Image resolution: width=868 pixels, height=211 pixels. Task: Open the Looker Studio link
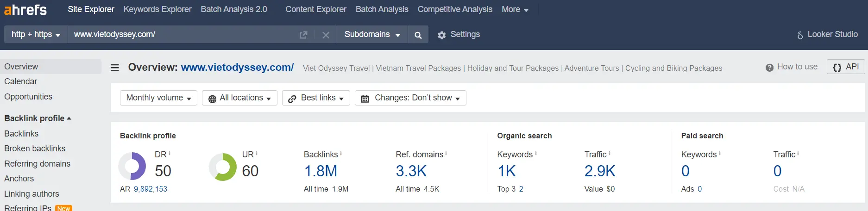[x=827, y=34]
